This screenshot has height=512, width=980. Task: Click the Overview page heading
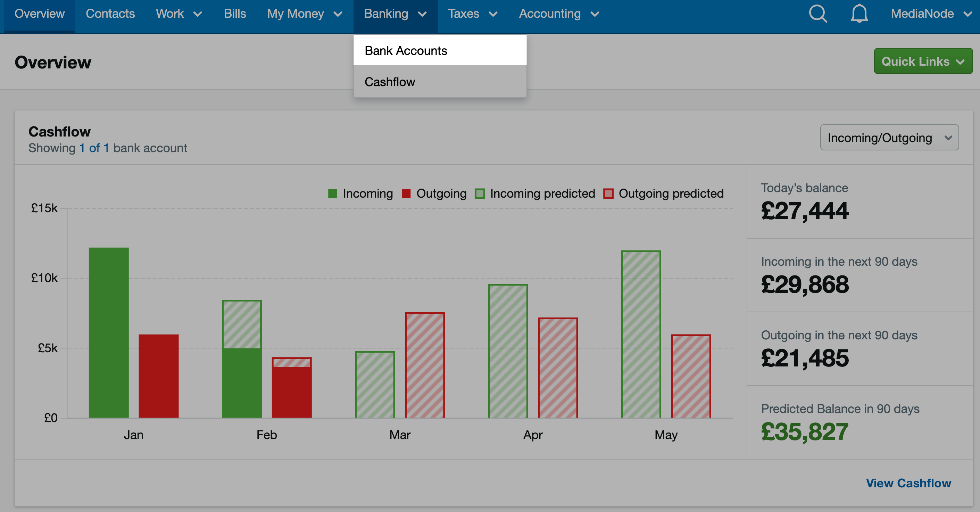[53, 63]
